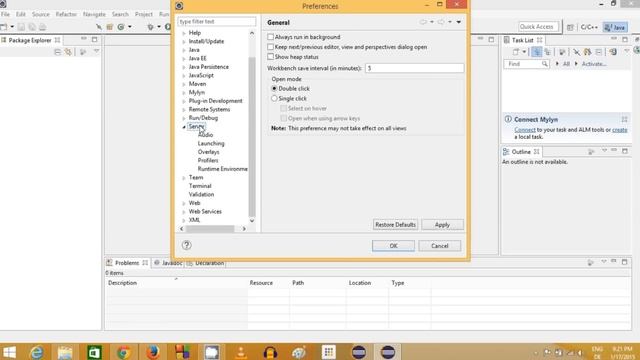Click the Excel-like green taskbar icon

pos(94,352)
